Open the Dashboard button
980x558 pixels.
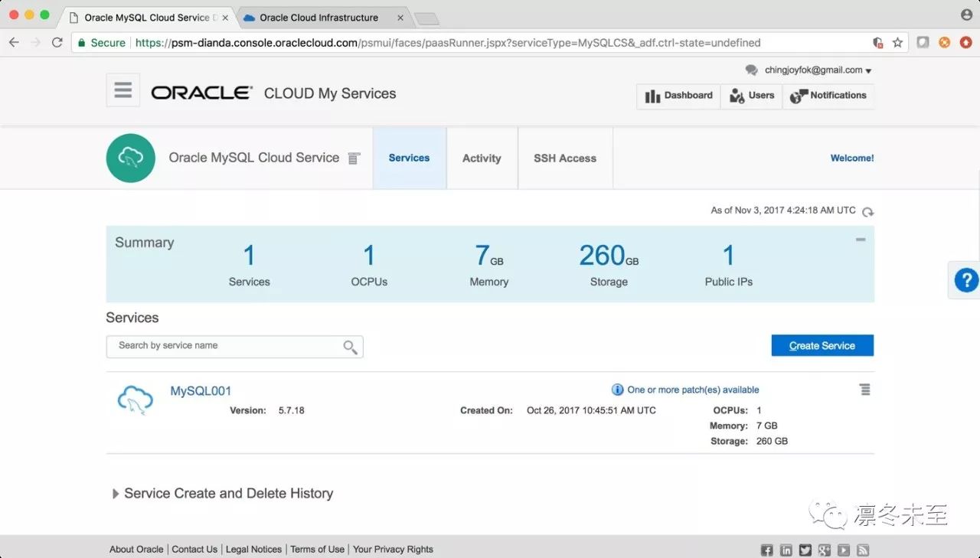coord(679,96)
